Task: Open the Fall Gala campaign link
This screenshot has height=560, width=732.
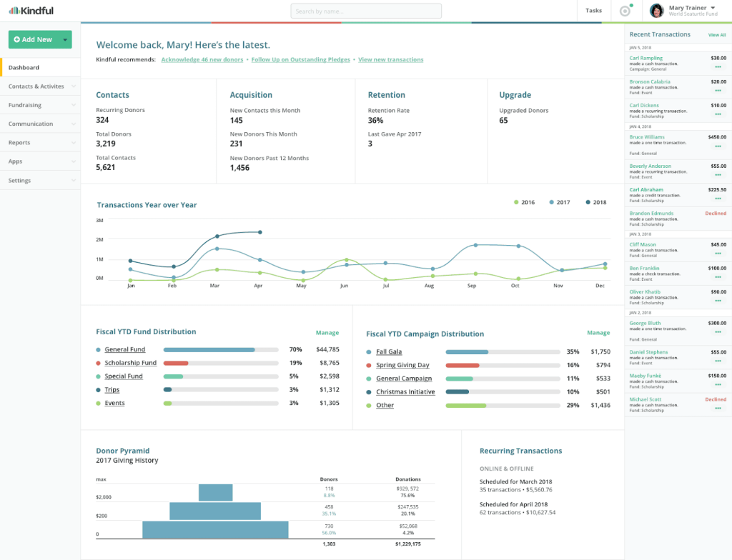Action: pyautogui.click(x=389, y=352)
